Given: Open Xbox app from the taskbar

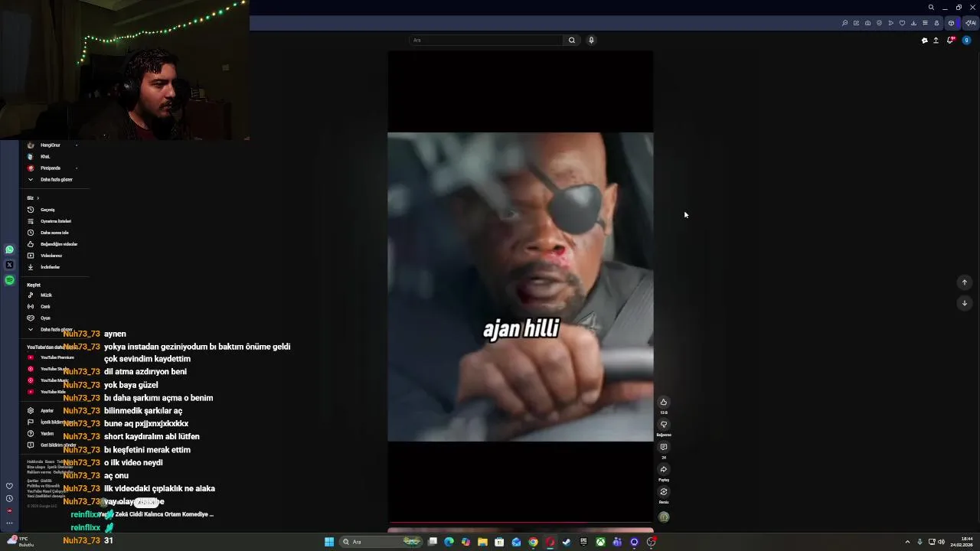Looking at the screenshot, I should tap(600, 542).
